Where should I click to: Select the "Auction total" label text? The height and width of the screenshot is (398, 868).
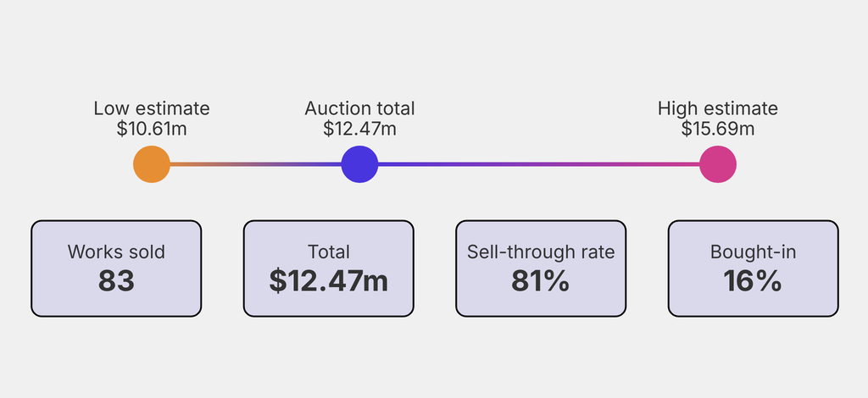click(359, 108)
